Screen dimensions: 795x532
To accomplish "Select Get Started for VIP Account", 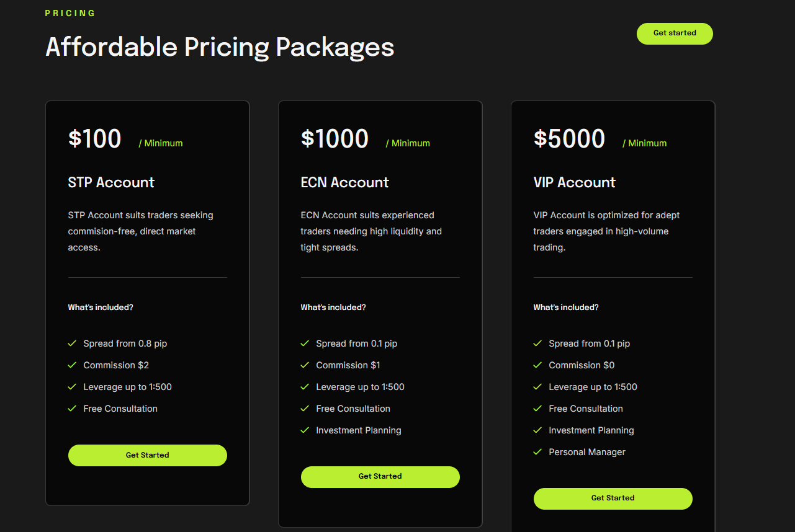I will [x=613, y=499].
